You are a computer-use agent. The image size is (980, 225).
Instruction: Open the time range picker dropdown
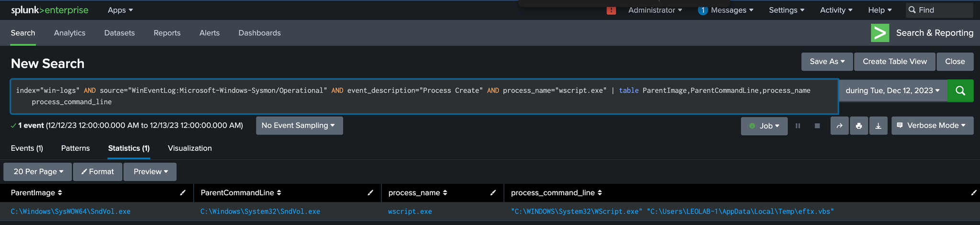click(x=892, y=90)
